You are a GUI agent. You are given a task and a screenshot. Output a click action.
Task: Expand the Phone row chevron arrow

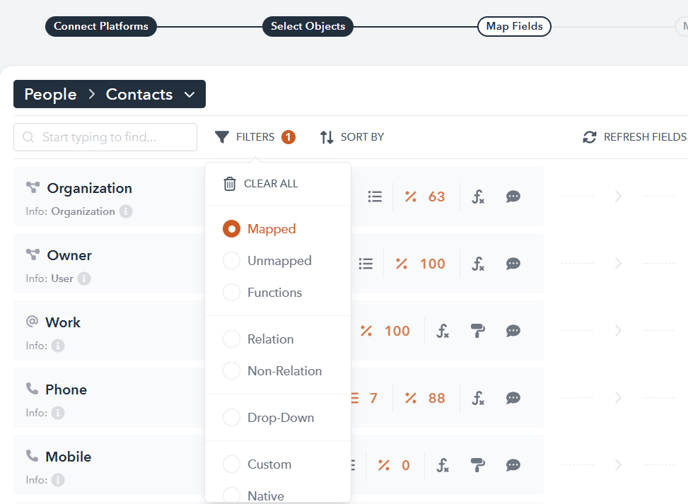[x=618, y=397]
